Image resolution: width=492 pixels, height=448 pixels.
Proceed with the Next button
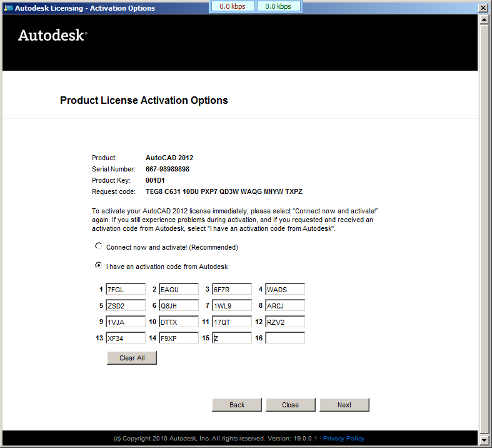(344, 405)
